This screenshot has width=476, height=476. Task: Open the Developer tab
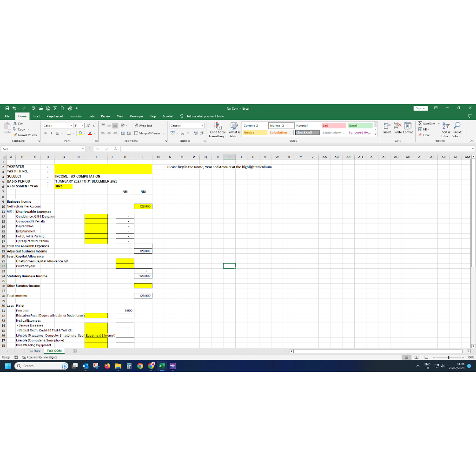tap(136, 116)
